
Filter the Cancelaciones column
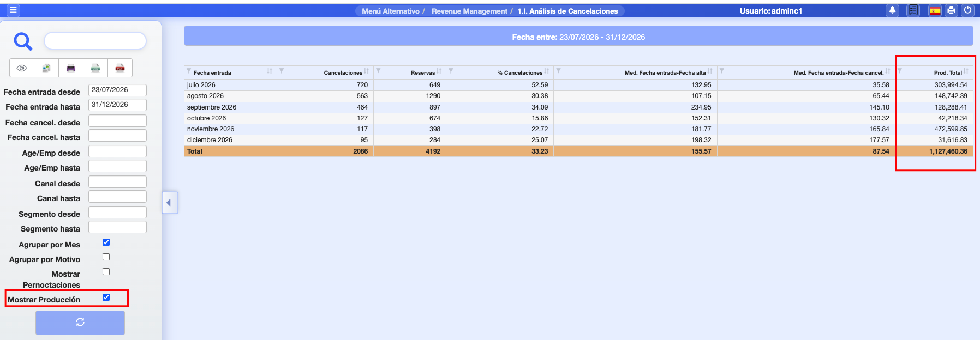(282, 71)
